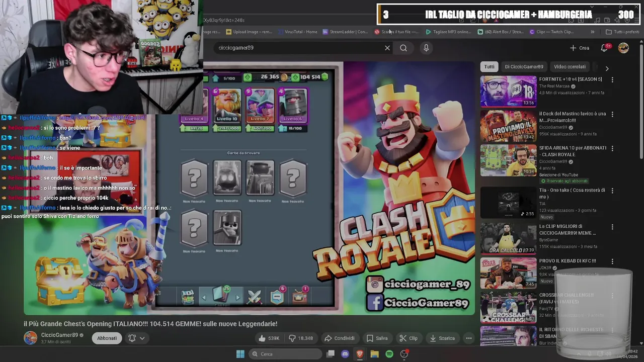Viewport: 644px width, 362px height.
Task: Open Task View on the taskbar
Action: (331, 354)
